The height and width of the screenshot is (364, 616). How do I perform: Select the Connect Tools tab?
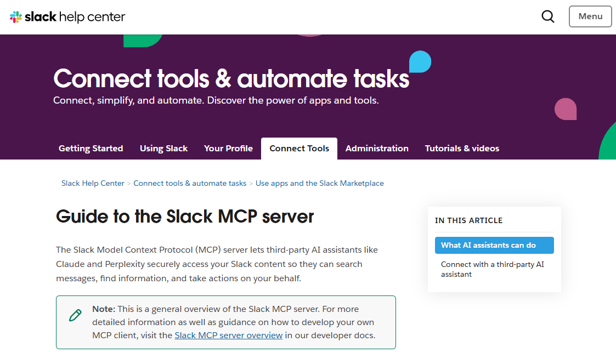click(x=299, y=148)
